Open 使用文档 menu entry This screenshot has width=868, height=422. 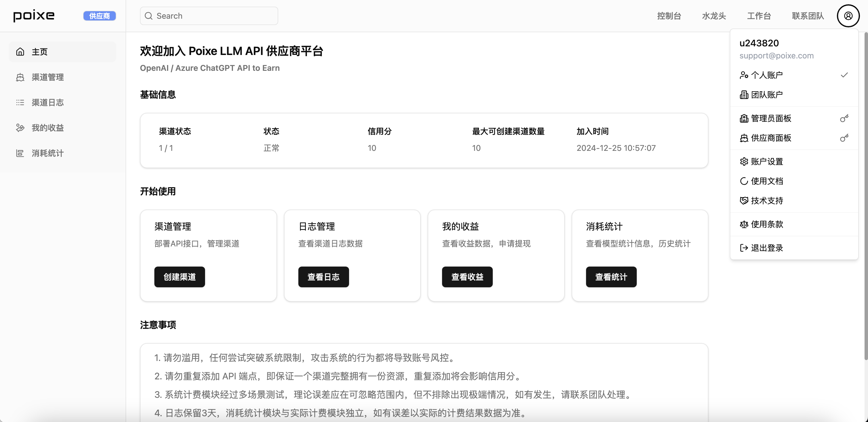(x=767, y=181)
